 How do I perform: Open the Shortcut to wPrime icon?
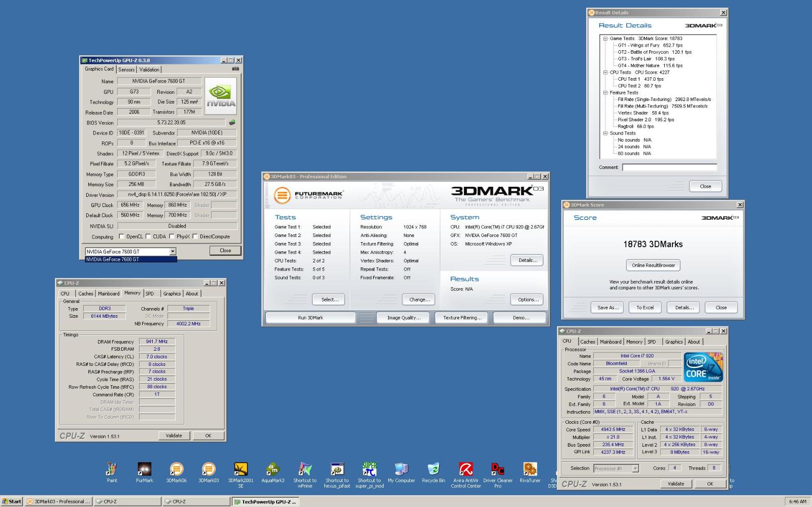(304, 469)
